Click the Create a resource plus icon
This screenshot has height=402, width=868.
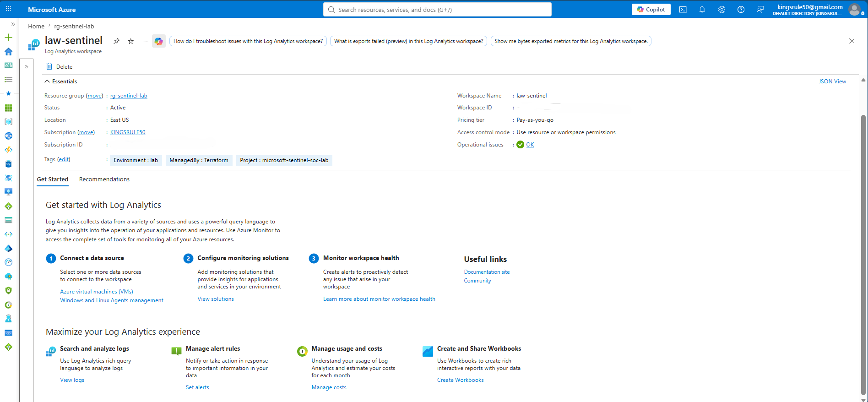[x=8, y=38]
